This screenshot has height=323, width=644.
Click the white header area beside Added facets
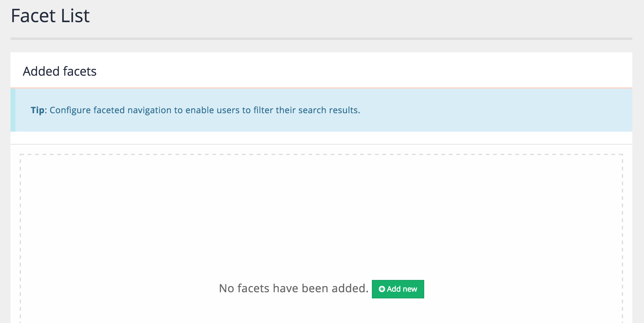click(369, 71)
